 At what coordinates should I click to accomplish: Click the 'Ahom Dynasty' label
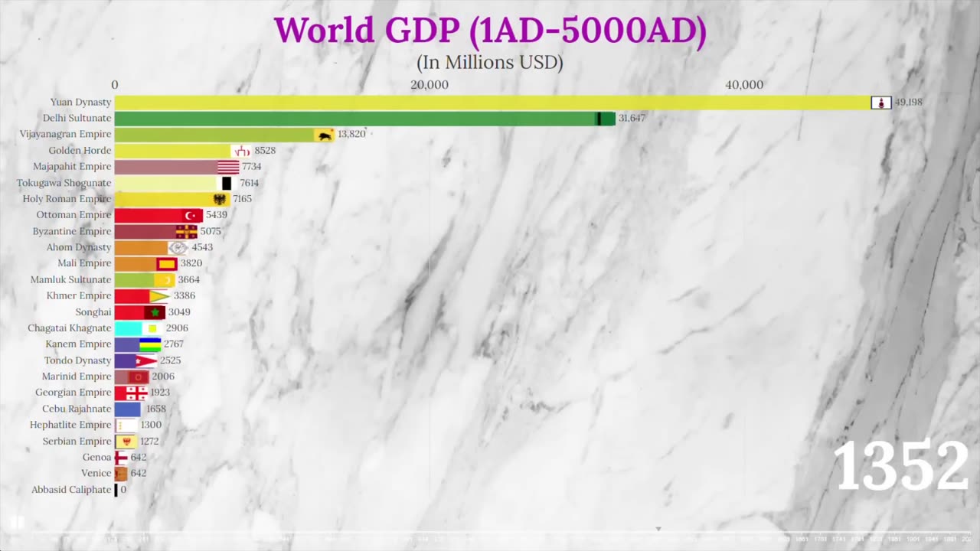tap(79, 248)
